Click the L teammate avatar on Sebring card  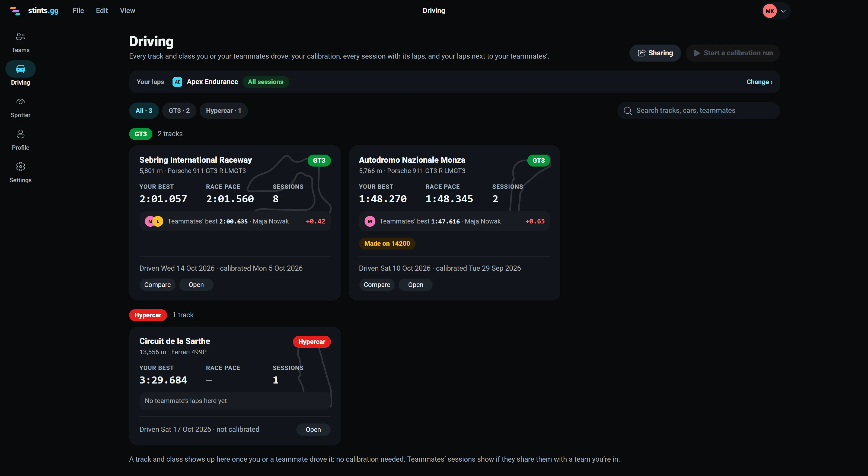[x=158, y=221]
